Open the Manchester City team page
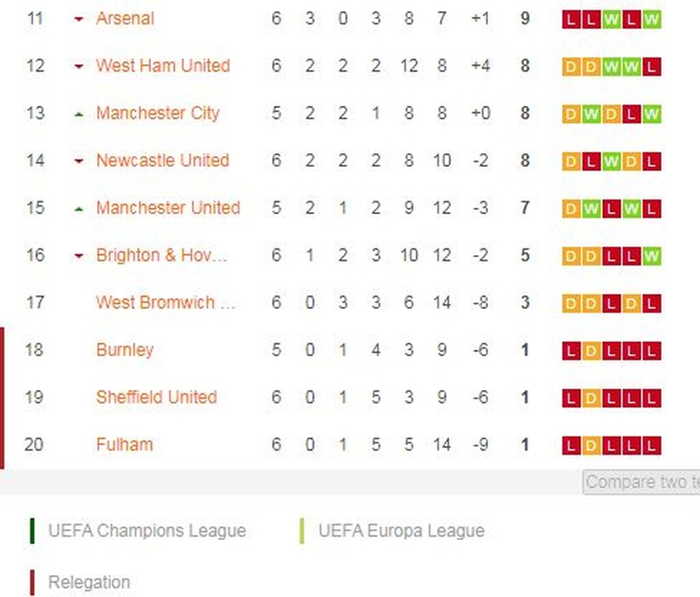The height and width of the screenshot is (597, 700). point(158,114)
